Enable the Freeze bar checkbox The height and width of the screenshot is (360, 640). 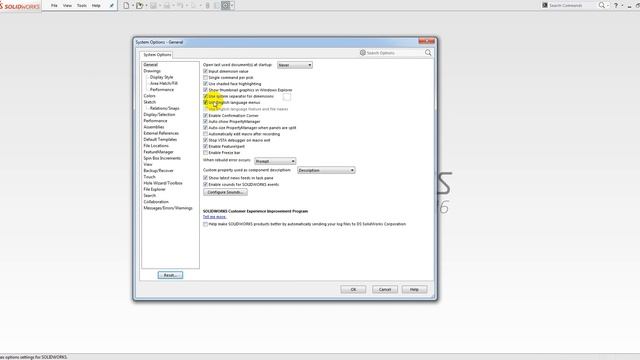[205, 153]
